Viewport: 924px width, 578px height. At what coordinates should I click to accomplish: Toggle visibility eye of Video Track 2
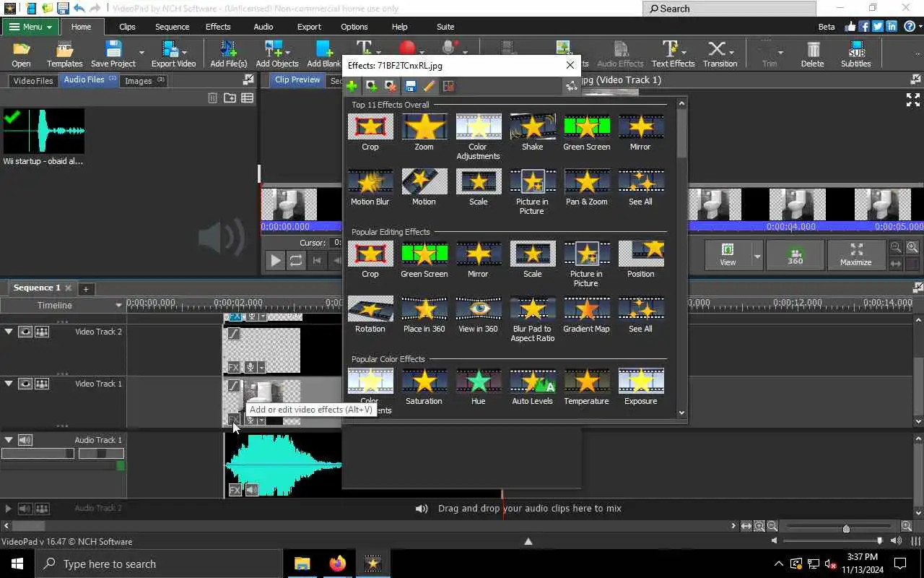point(25,332)
